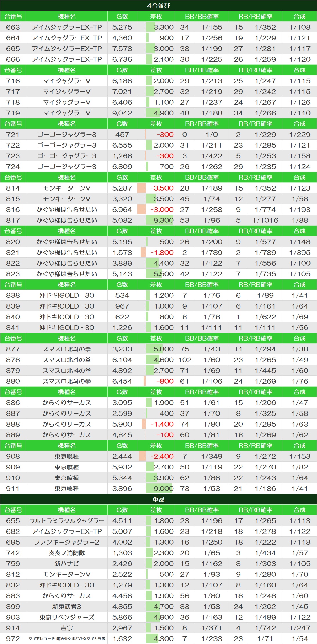Click 1/422 BB rate in row 723
This screenshot has height=644, width=317.
[212, 156]
